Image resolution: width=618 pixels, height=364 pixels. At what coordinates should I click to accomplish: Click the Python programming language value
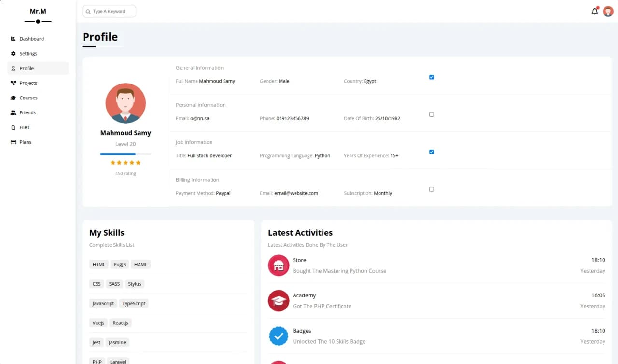tap(323, 156)
